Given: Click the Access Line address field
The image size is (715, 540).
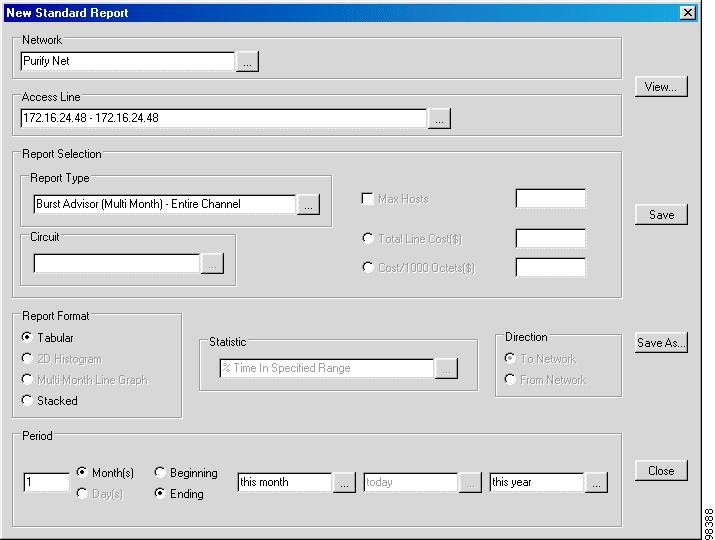Looking at the screenshot, I should coord(224,118).
